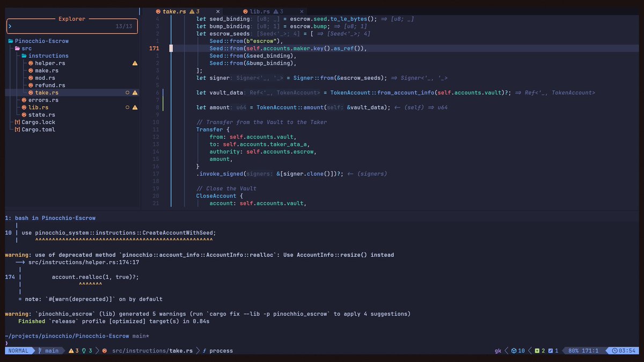Screen dimensions: 644x362
Task: Click the process function breadcrumb
Action: 221,351
